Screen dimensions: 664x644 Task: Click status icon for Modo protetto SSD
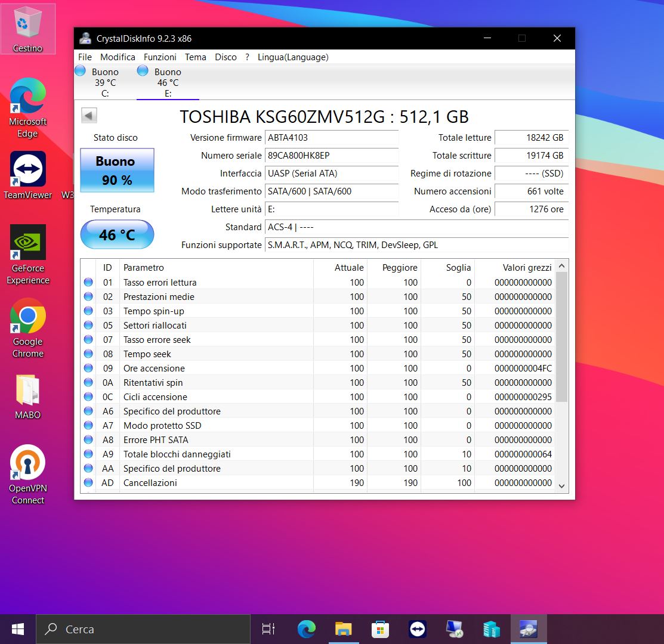click(x=88, y=425)
